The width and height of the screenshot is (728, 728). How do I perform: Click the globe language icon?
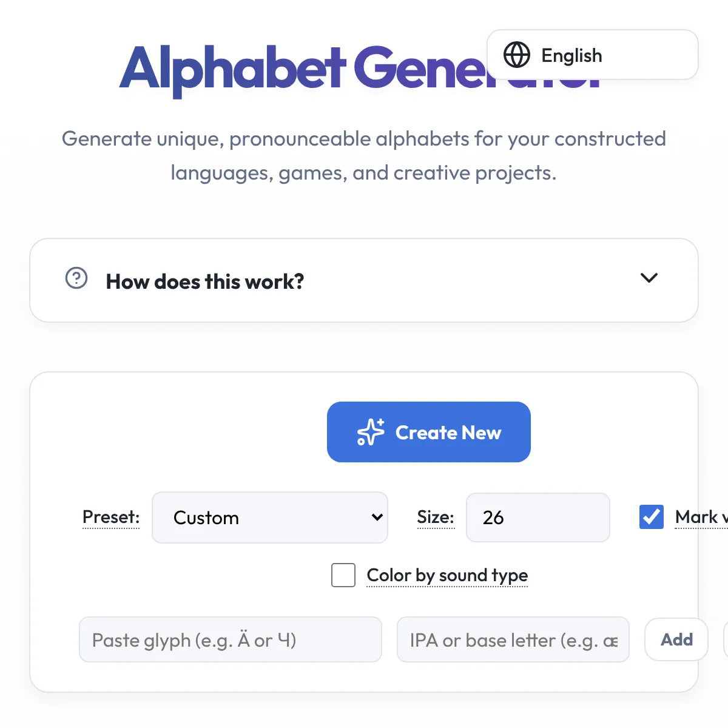(517, 55)
